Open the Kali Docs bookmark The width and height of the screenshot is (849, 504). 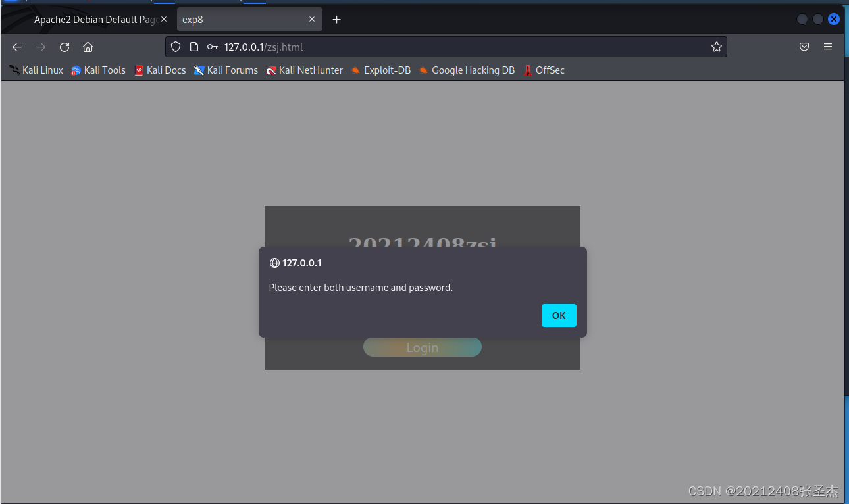(x=160, y=70)
